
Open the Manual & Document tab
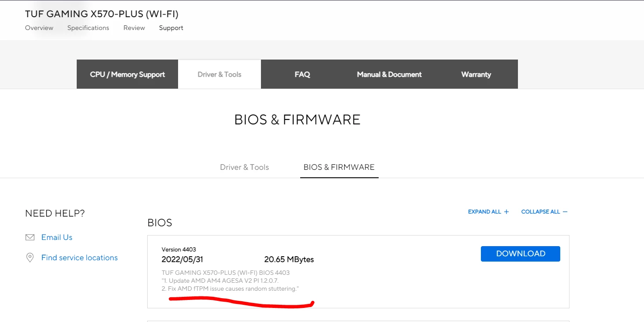point(389,74)
